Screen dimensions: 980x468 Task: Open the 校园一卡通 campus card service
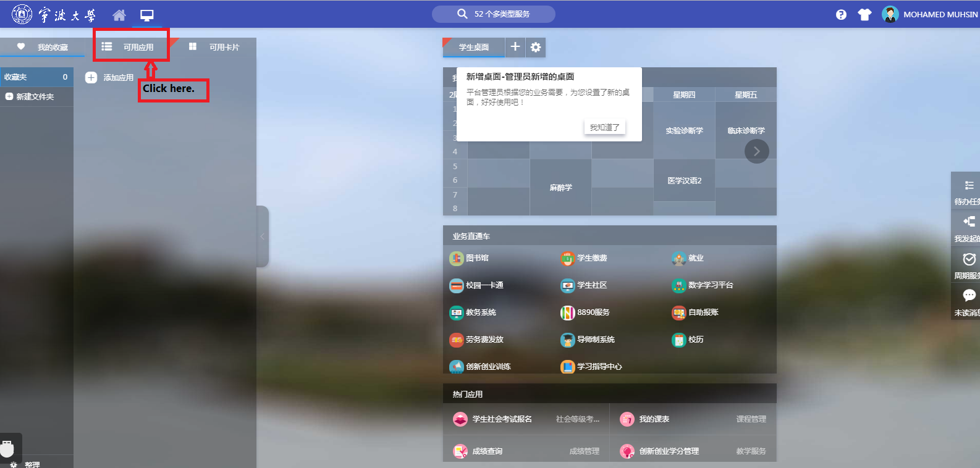476,285
